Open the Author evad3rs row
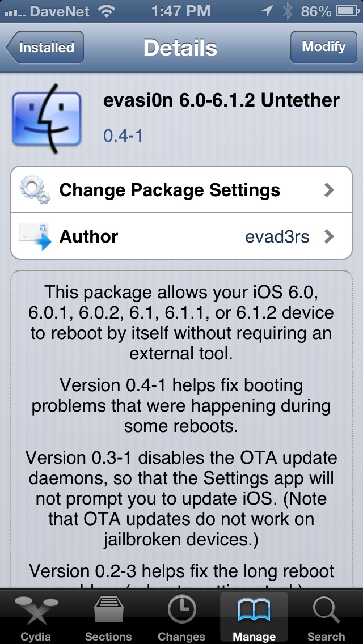Screen dimensions: 363x644 [181, 236]
